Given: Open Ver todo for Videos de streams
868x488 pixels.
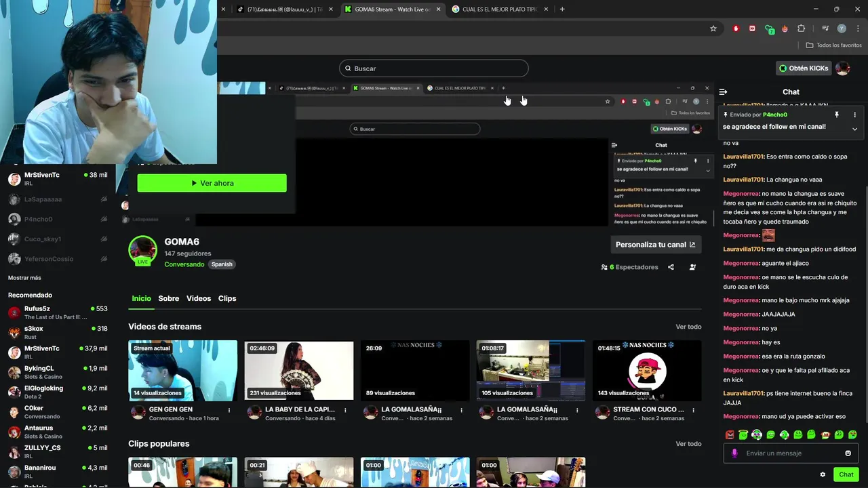Looking at the screenshot, I should tap(688, 327).
